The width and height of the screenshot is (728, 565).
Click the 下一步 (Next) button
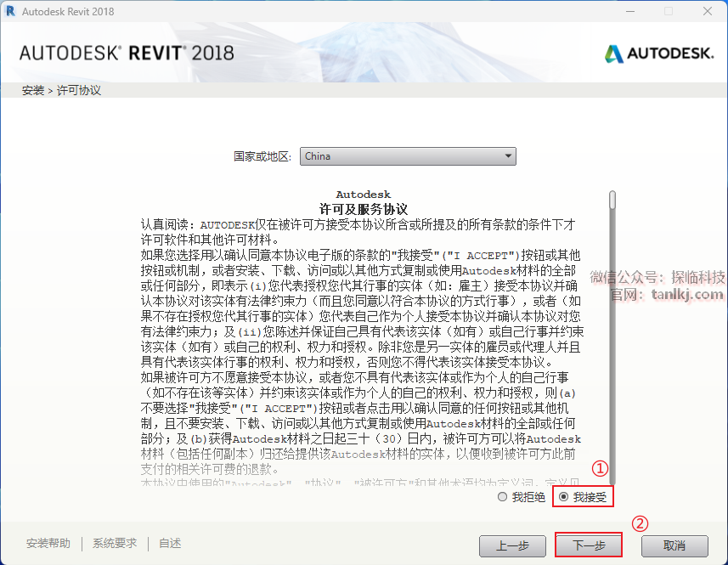click(588, 545)
